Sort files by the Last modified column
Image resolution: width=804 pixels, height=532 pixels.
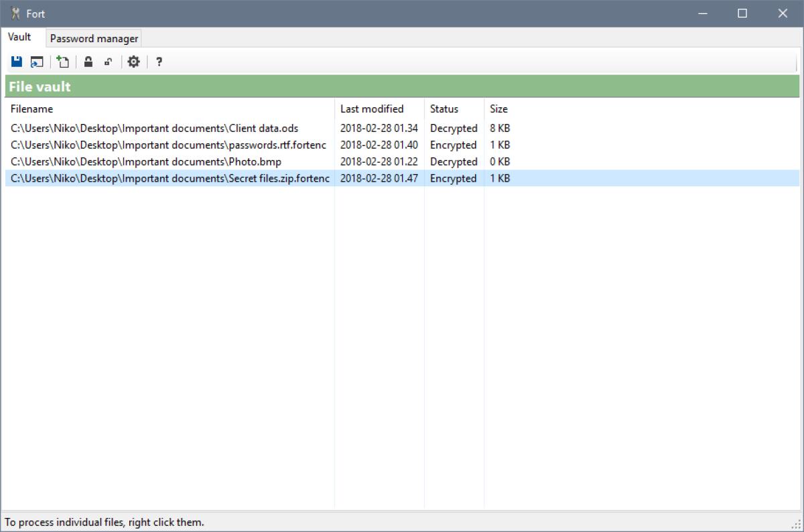[372, 109]
